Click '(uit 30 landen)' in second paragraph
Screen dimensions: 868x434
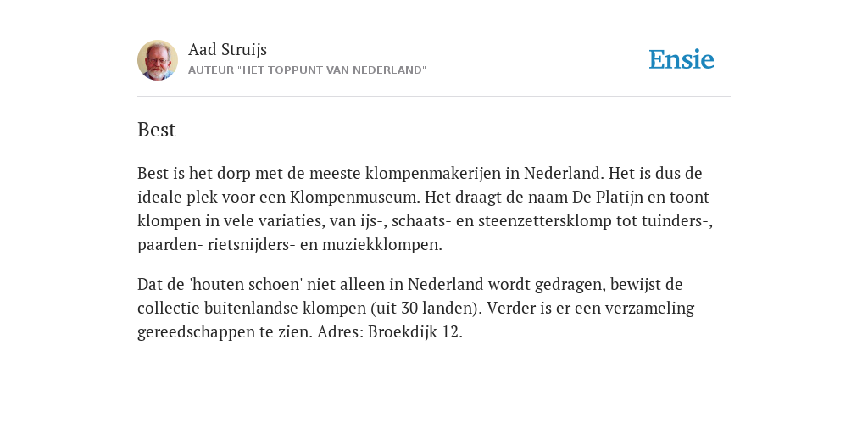tap(426, 308)
